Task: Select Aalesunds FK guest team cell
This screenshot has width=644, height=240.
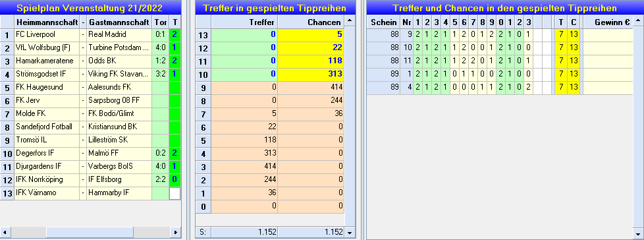Action: 119,88
